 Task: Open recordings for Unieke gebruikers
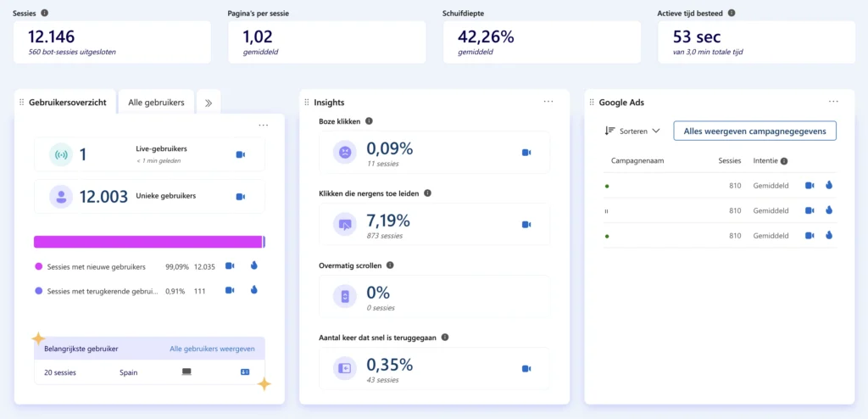click(x=240, y=197)
